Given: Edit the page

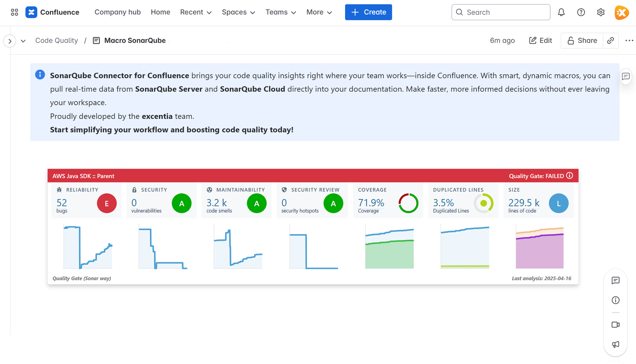Looking at the screenshot, I should tap(541, 40).
